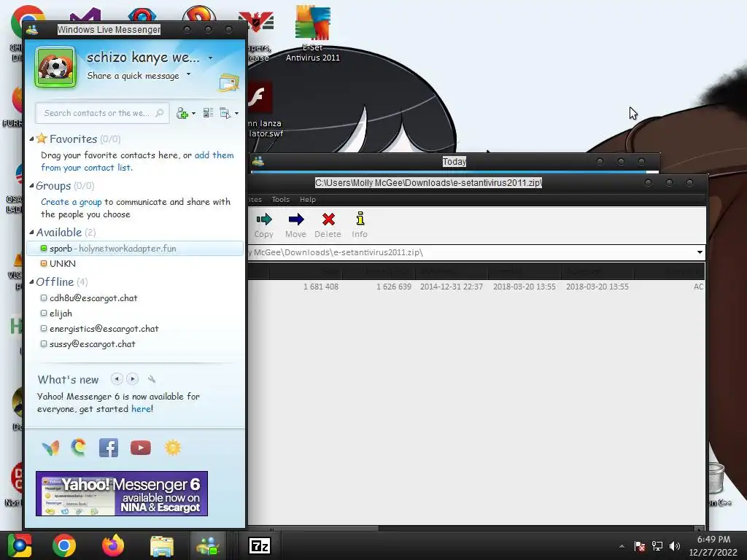Open the 7-Zip address path dropdown
This screenshot has height=560, width=747.
click(x=700, y=252)
